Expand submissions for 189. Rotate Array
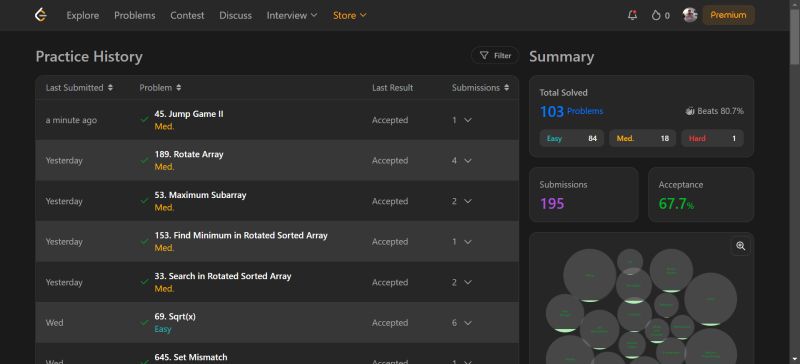Screen dimensions: 800x364 tap(468, 160)
